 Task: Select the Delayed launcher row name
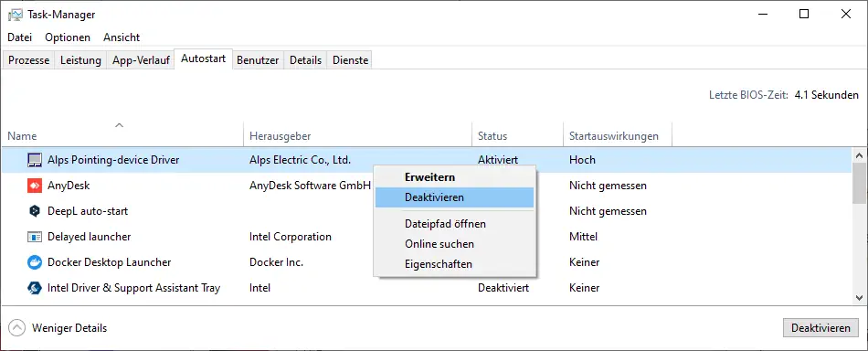point(90,237)
